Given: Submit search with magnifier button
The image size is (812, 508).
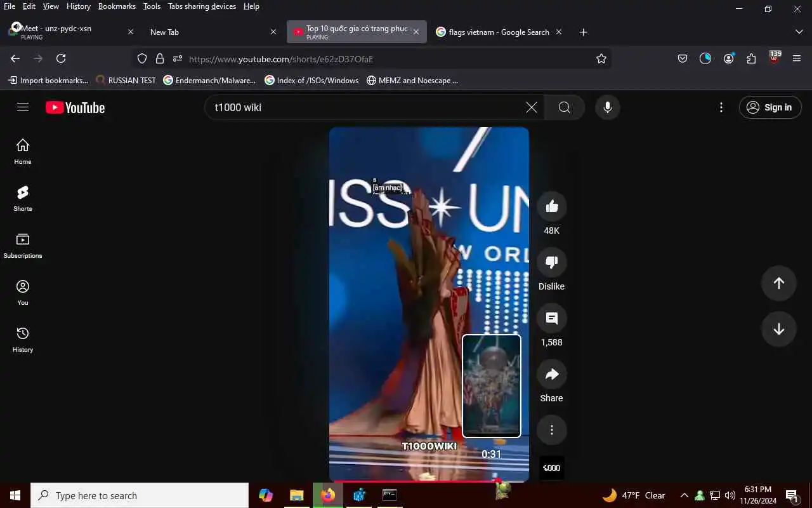Looking at the screenshot, I should [565, 107].
